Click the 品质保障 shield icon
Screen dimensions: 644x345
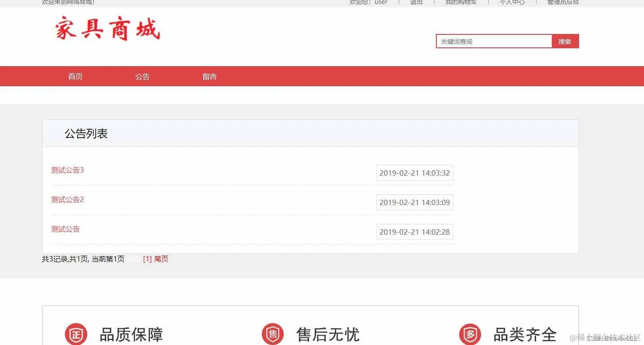76,334
